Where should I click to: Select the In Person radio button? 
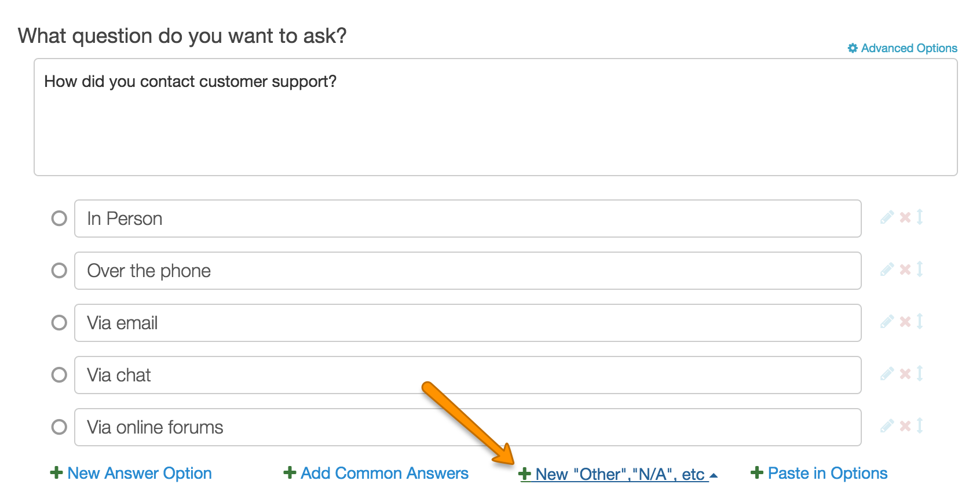[59, 219]
